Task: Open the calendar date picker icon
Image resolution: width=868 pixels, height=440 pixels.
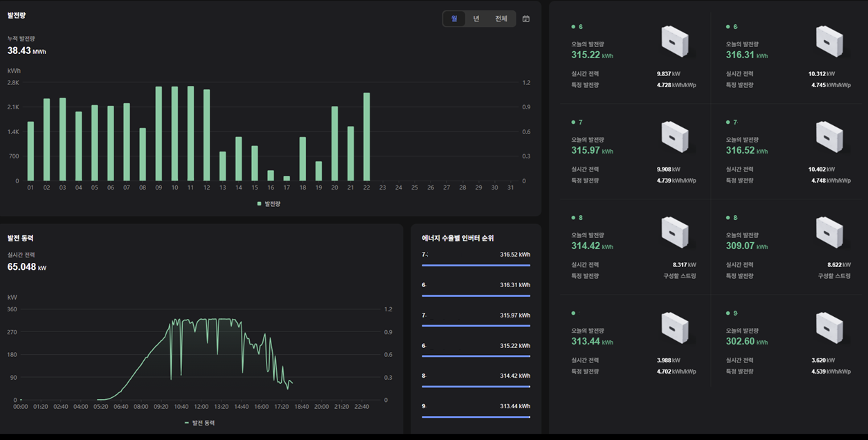Action: pyautogui.click(x=526, y=19)
